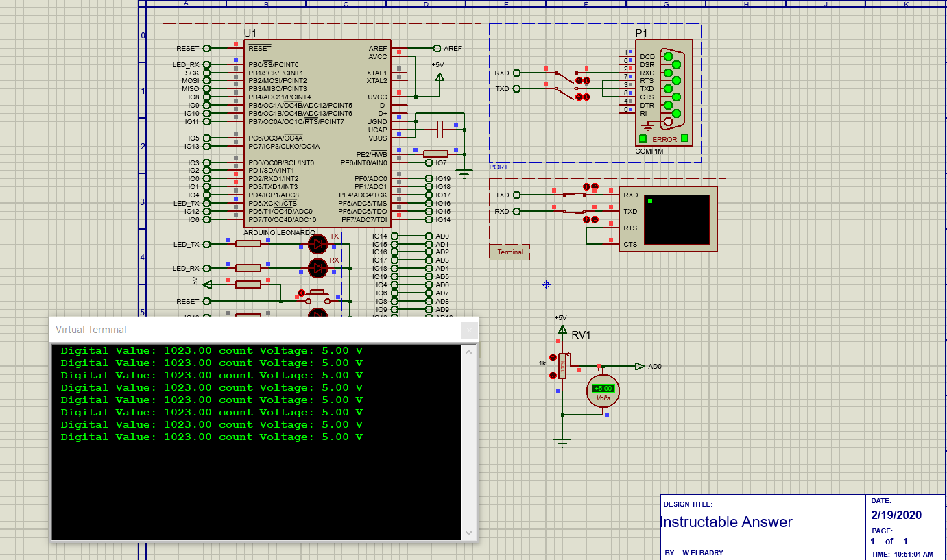The image size is (947, 560).
Task: Select the RX indicator LED
Action: (317, 269)
